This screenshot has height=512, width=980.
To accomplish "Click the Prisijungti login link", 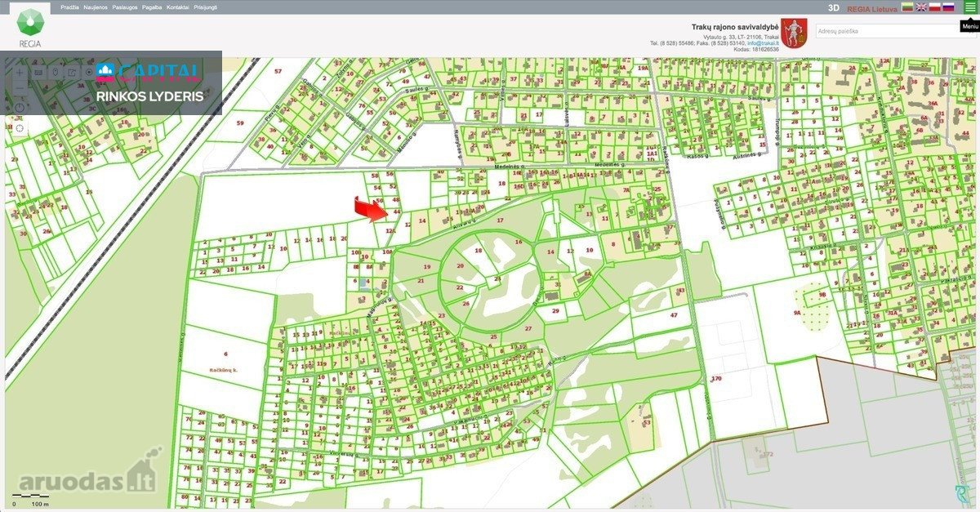I will click(206, 7).
